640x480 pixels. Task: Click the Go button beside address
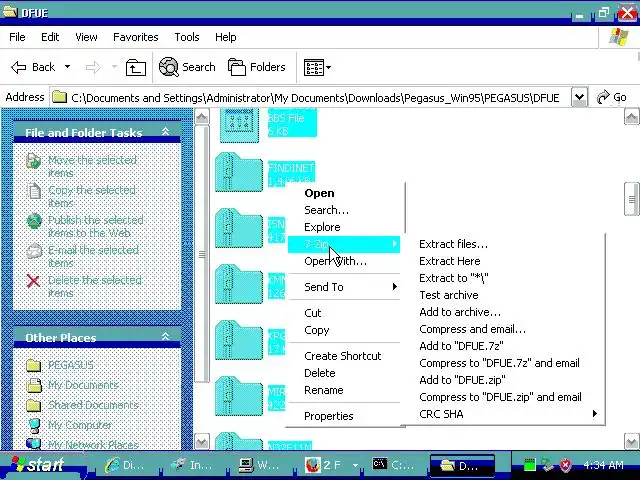[x=611, y=98]
